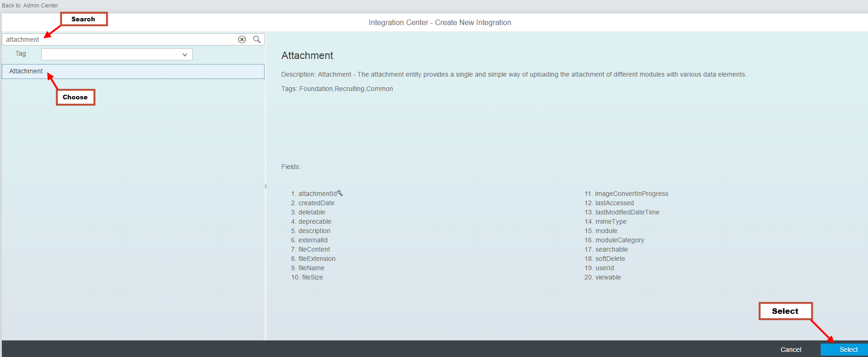This screenshot has height=357, width=868.
Task: Click the lastModifiedDateTime field
Action: [x=628, y=212]
